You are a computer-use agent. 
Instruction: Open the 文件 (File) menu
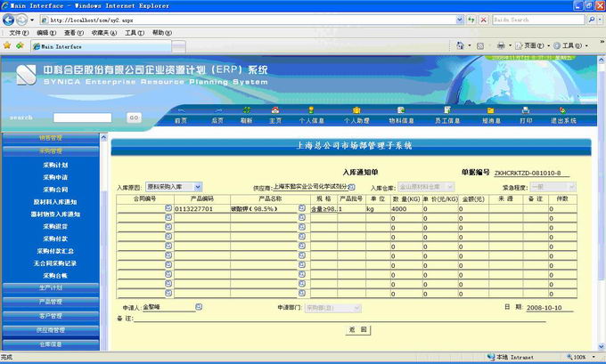19,33
